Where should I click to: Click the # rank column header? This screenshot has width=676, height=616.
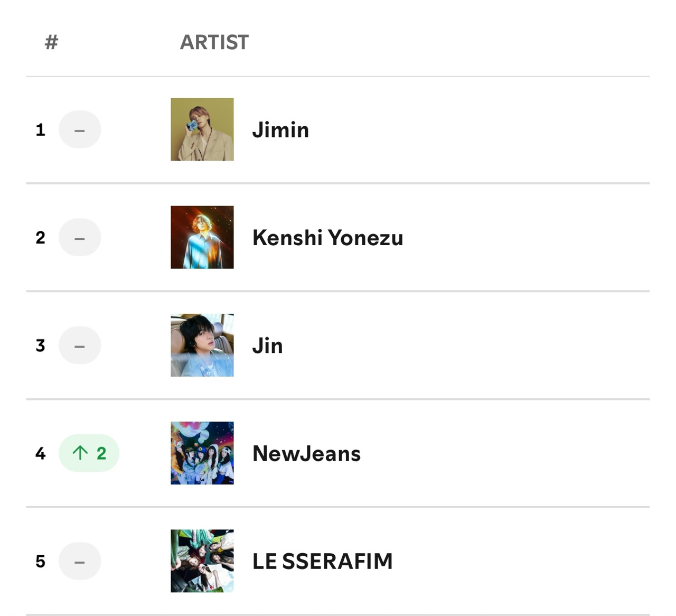pos(51,42)
